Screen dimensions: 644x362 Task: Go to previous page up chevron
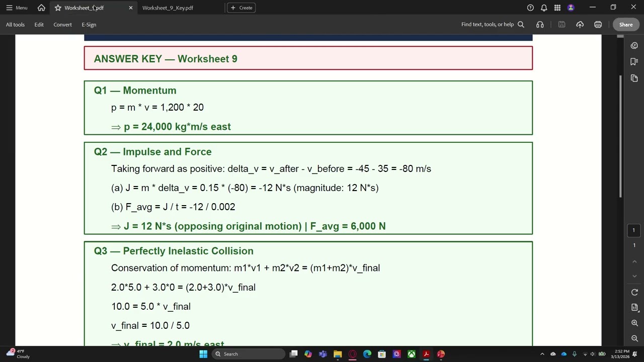634,261
